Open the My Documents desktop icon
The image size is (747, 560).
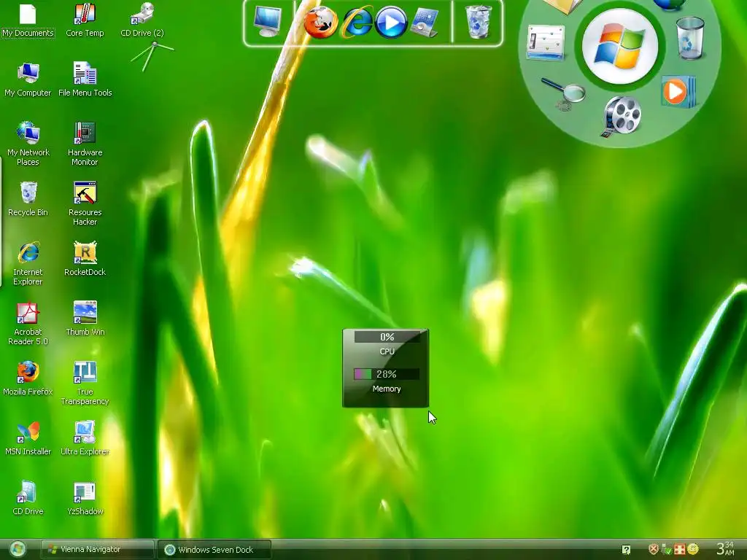click(x=28, y=20)
